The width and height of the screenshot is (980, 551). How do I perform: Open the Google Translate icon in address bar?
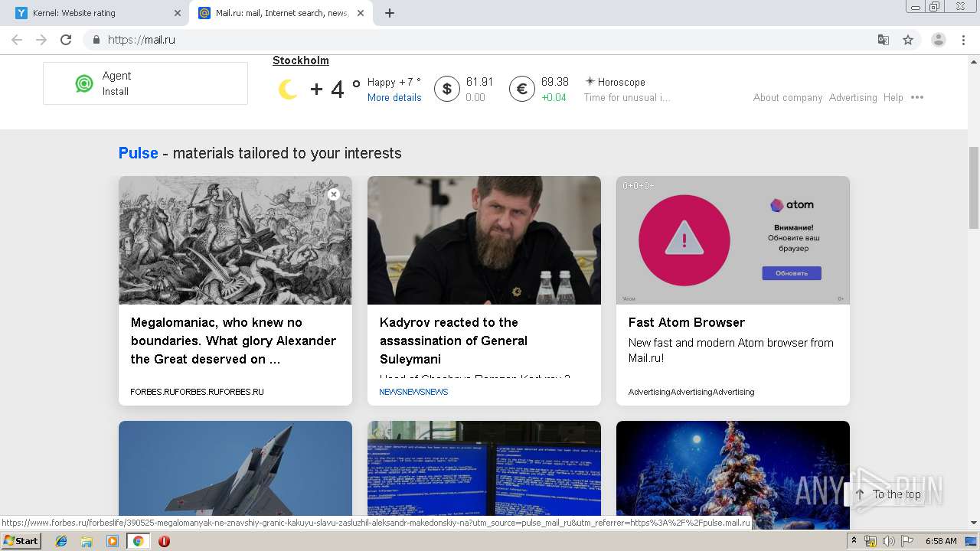click(883, 40)
